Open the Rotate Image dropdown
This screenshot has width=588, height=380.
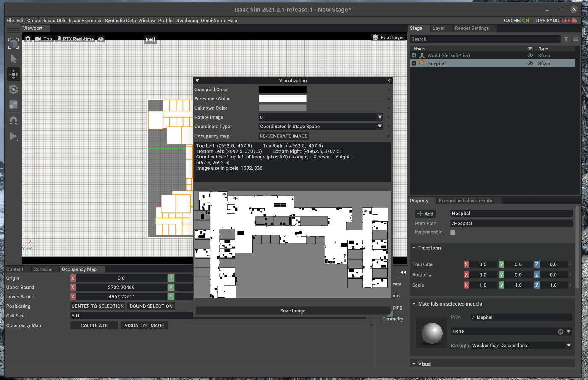[321, 117]
